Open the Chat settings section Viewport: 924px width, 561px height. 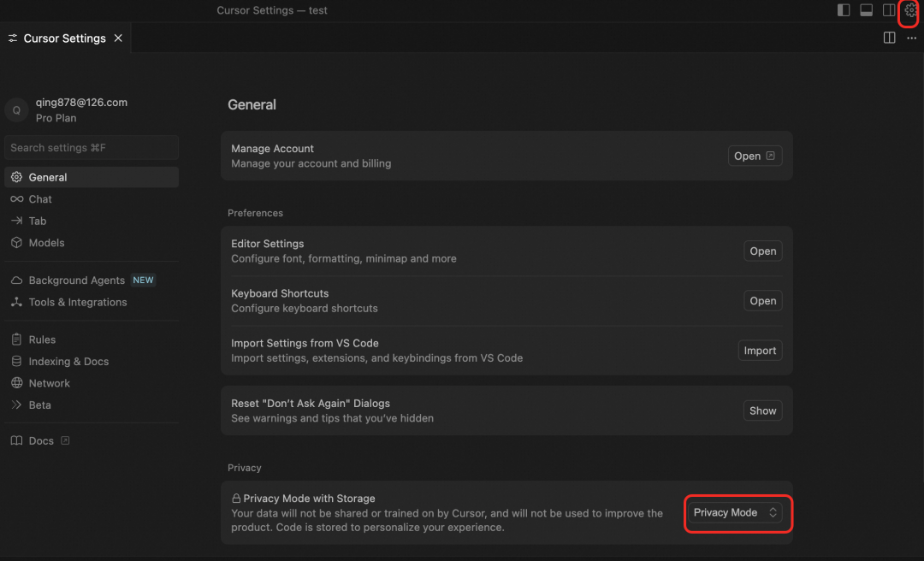click(x=92, y=199)
